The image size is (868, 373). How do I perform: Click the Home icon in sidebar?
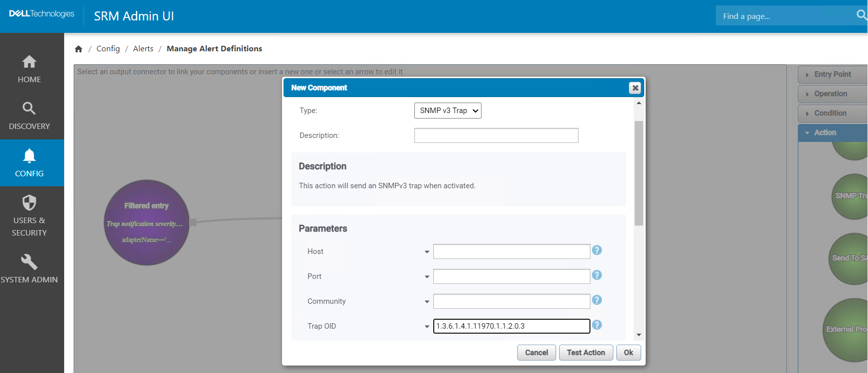(x=29, y=62)
